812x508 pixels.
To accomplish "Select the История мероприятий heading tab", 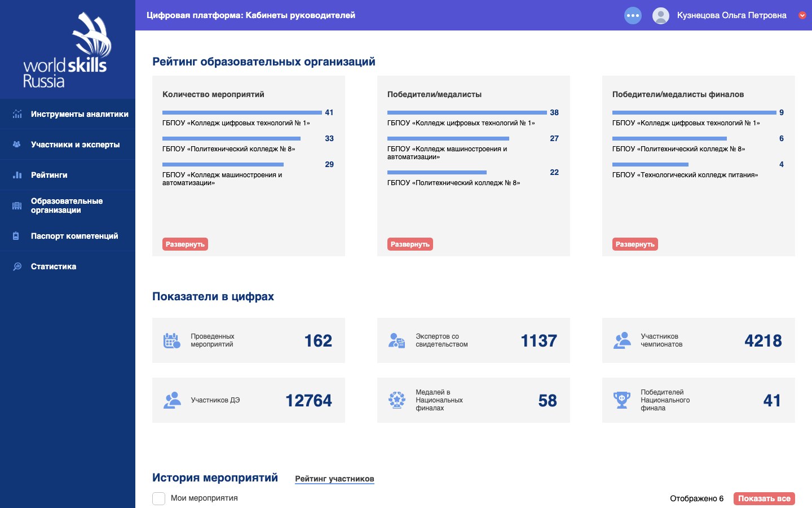I will pos(215,478).
